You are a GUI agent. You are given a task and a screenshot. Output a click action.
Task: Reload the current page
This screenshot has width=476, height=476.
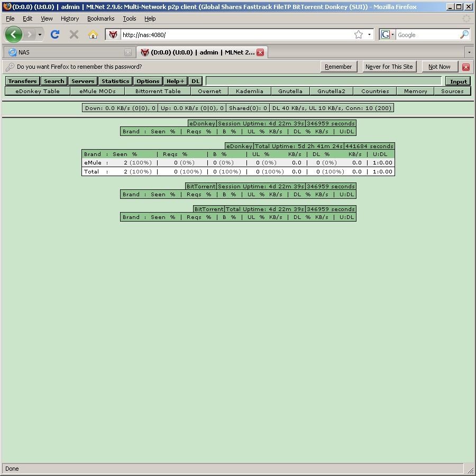(x=55, y=34)
